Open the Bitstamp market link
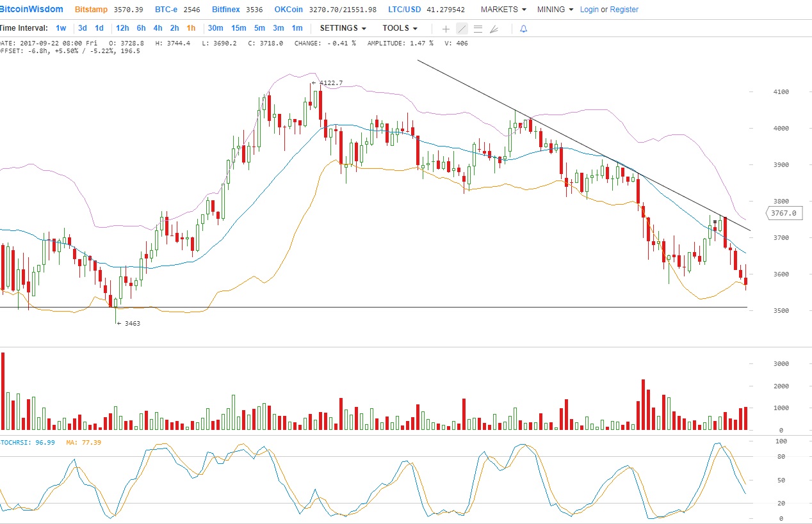 pyautogui.click(x=91, y=10)
